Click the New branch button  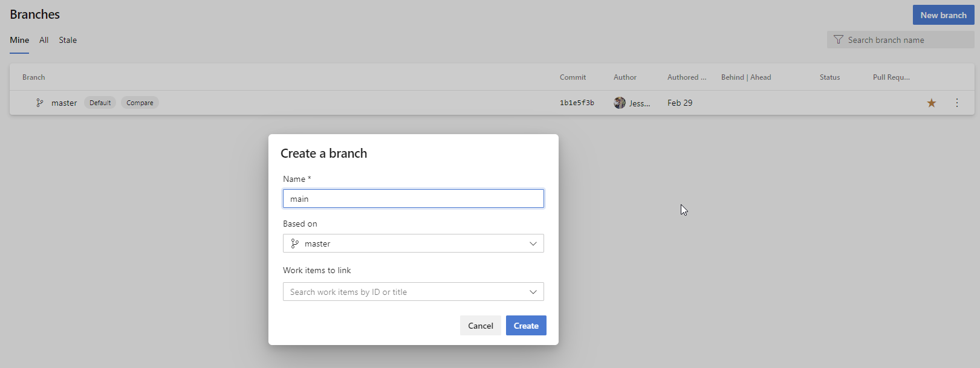point(943,15)
